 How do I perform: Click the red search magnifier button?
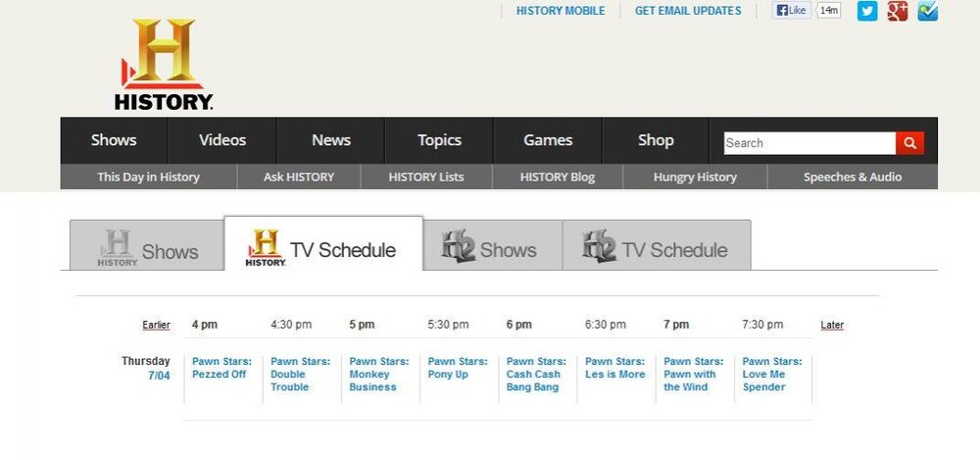pyautogui.click(x=909, y=143)
